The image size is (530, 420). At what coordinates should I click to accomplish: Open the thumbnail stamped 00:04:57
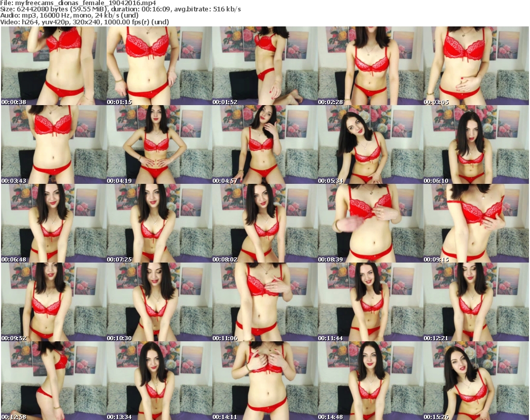(x=264, y=144)
